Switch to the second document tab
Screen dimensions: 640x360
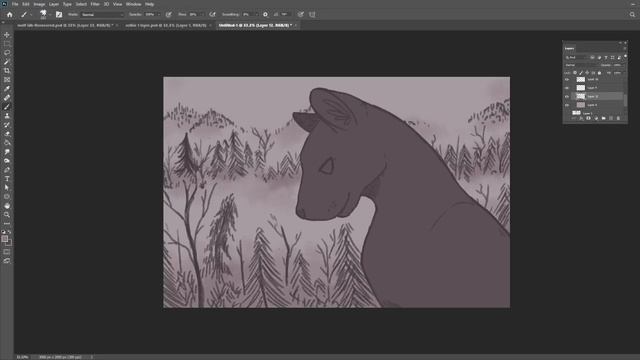coord(166,25)
